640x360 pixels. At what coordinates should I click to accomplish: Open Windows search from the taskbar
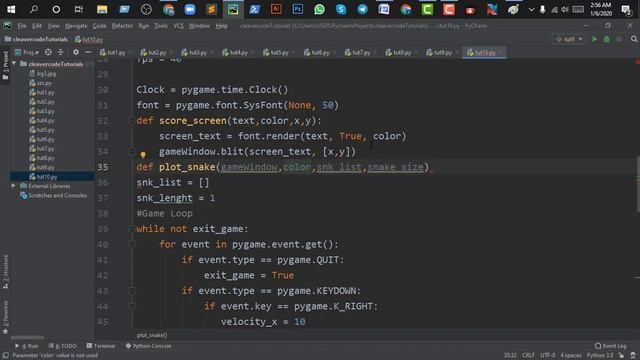[34, 9]
